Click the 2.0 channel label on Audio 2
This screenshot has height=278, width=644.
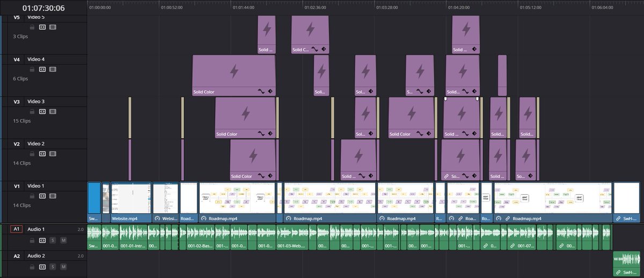click(80, 256)
